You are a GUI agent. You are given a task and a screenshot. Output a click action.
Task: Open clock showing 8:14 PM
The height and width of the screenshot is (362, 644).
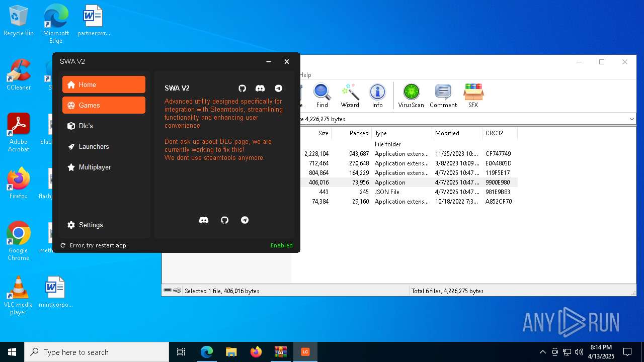pyautogui.click(x=601, y=352)
